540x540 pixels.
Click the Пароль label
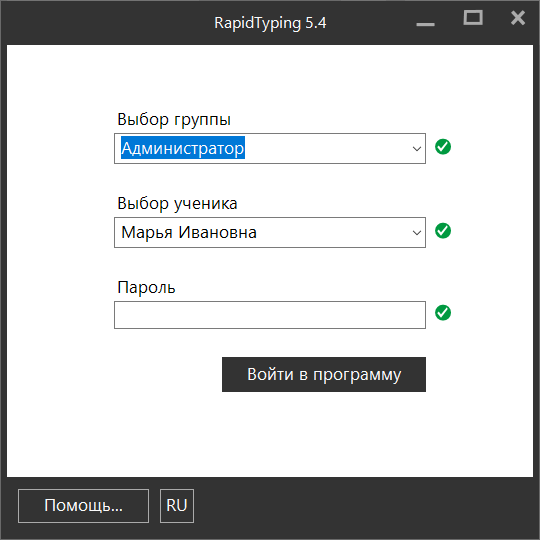click(x=146, y=287)
